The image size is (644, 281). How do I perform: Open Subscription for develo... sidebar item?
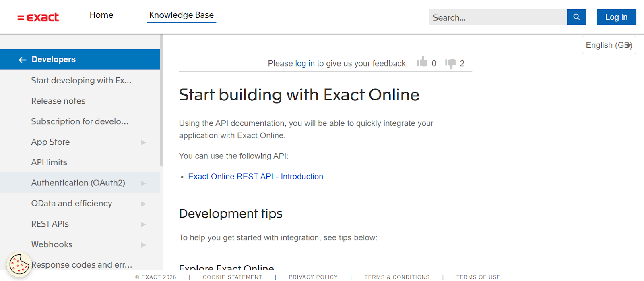(80, 121)
